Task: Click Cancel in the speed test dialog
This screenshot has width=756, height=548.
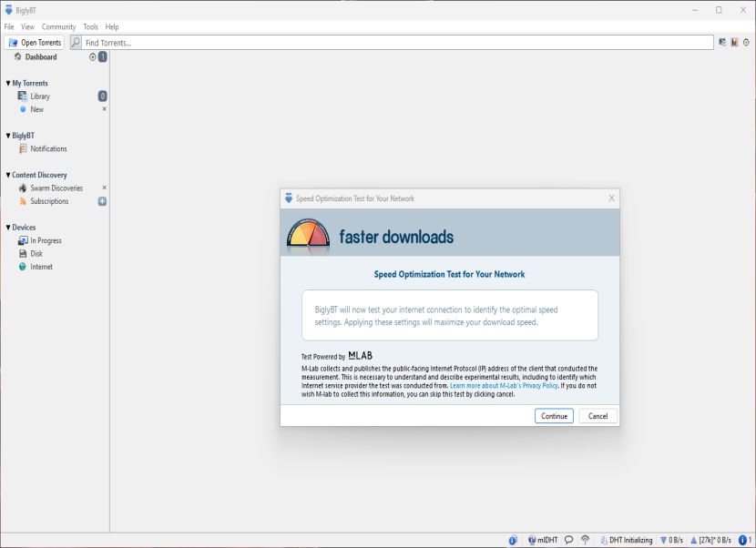Action: pos(598,416)
